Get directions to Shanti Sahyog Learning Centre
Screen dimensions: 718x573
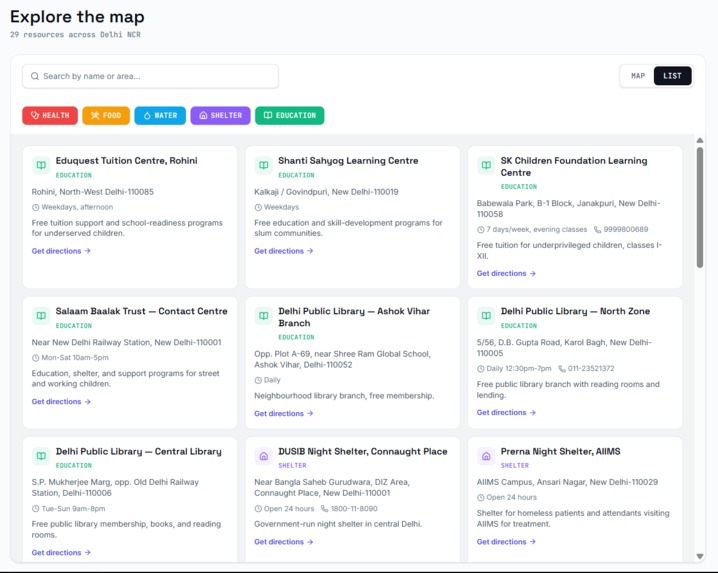(283, 251)
